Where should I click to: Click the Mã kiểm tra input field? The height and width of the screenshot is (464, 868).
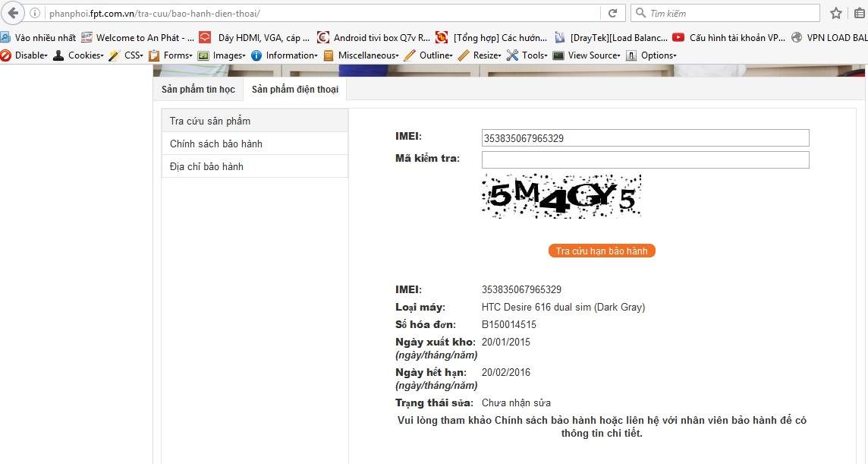646,159
